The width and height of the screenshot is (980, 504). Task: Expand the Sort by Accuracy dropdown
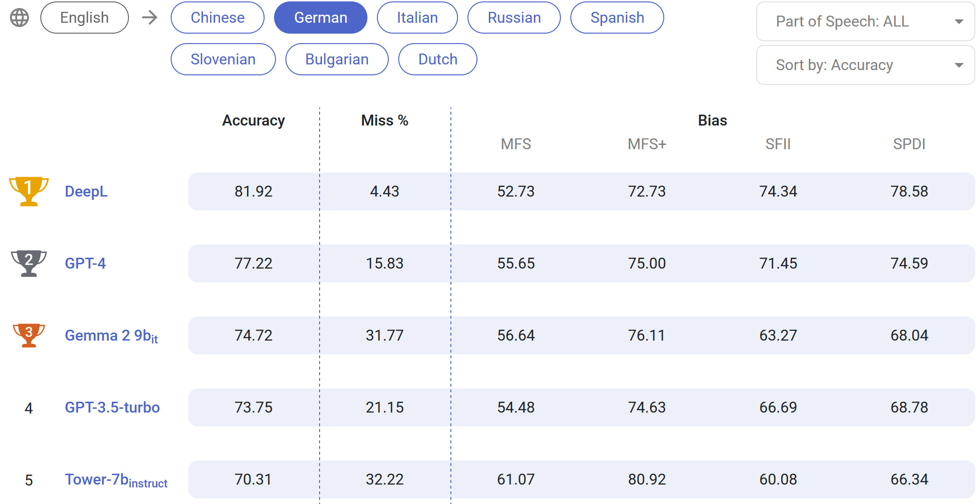(x=865, y=65)
